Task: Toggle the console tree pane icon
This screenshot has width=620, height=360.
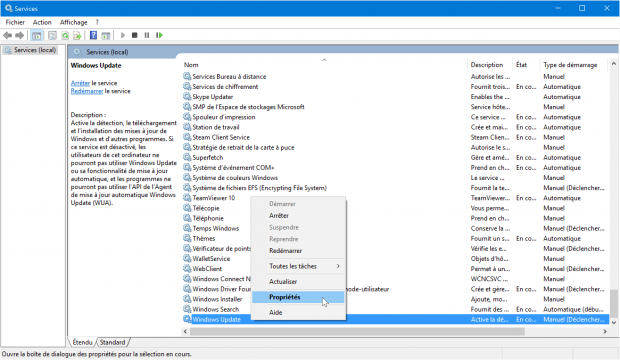Action: [x=36, y=36]
